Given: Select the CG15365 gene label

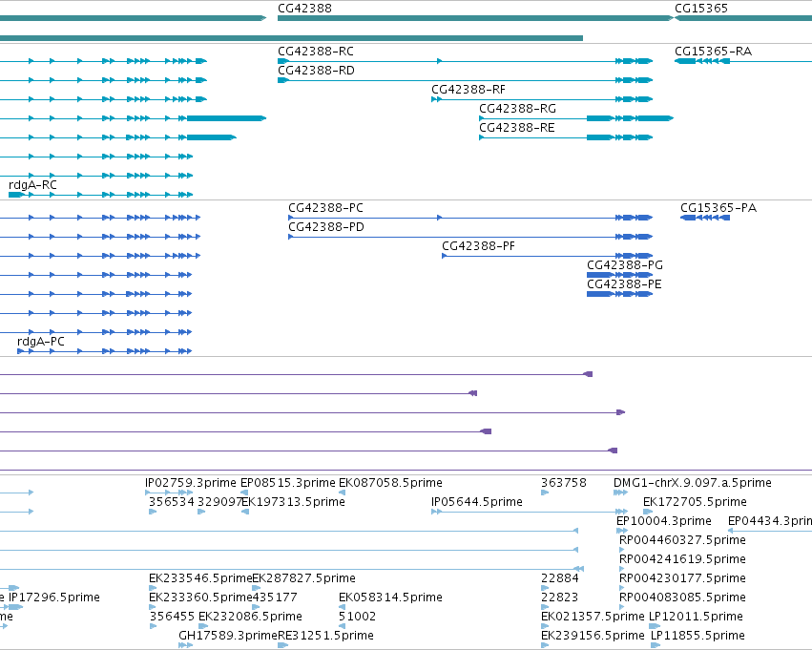Looking at the screenshot, I should coord(701,9).
